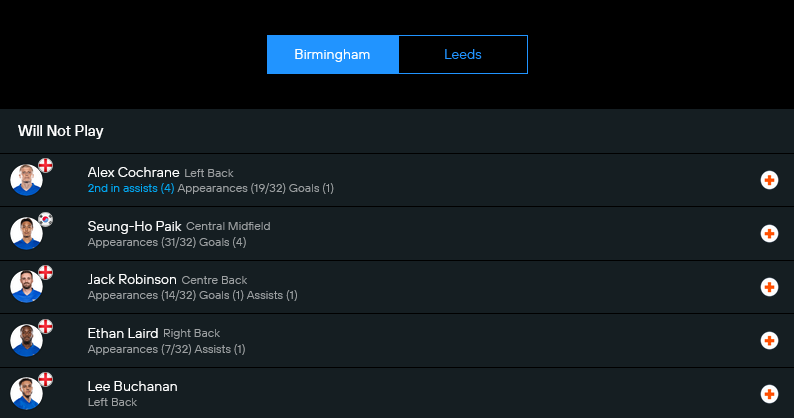
Task: Click the 'Will Not Play' section header
Action: (x=61, y=131)
